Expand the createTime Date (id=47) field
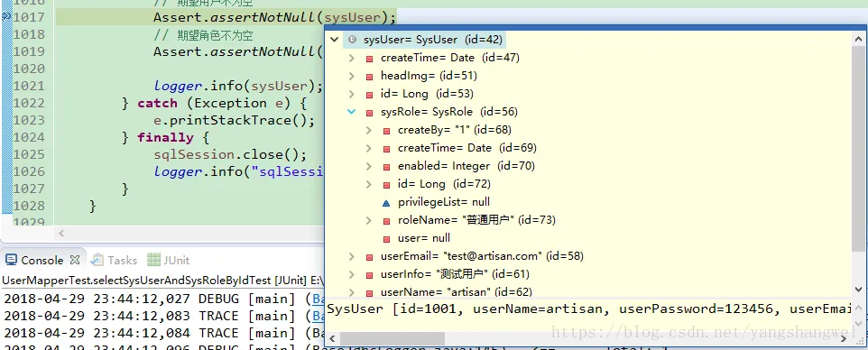This screenshot has height=350, width=868. coord(352,58)
